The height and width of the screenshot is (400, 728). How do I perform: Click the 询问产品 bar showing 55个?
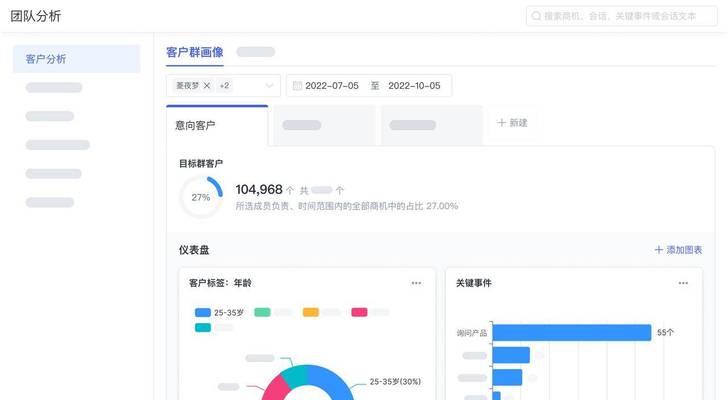572,333
